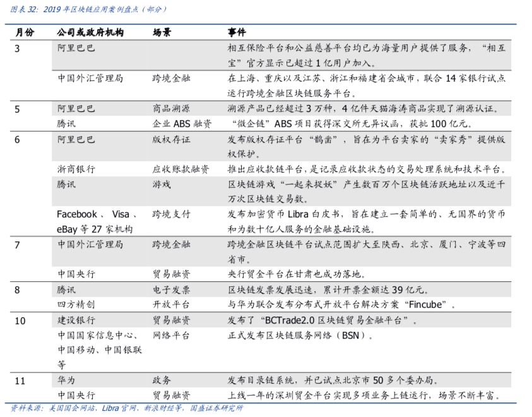Click 贸易融资 in the 深圳贸金平台 row
The height and width of the screenshot is (417, 532).
pyautogui.click(x=172, y=396)
